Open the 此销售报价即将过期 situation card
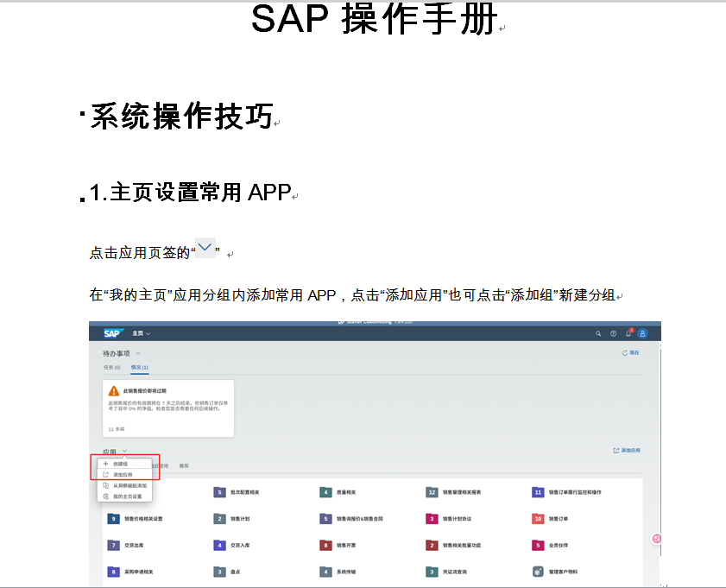Viewport: 726px width, 588px height. click(168, 406)
